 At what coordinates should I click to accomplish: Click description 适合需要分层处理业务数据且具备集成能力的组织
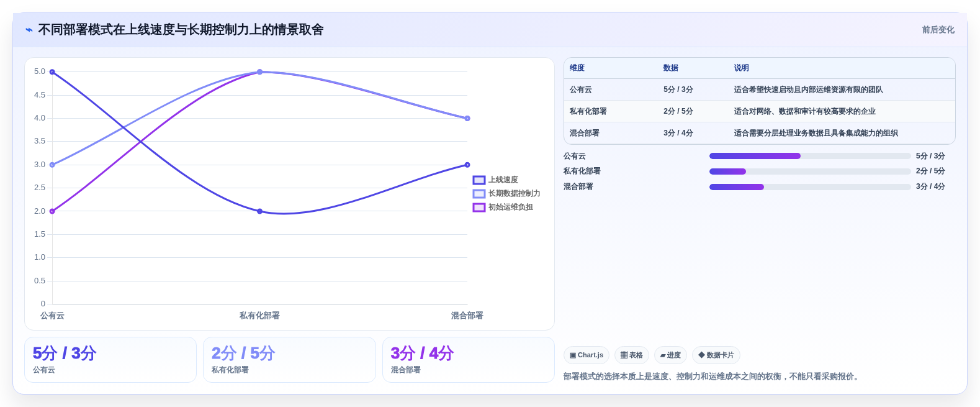816,133
